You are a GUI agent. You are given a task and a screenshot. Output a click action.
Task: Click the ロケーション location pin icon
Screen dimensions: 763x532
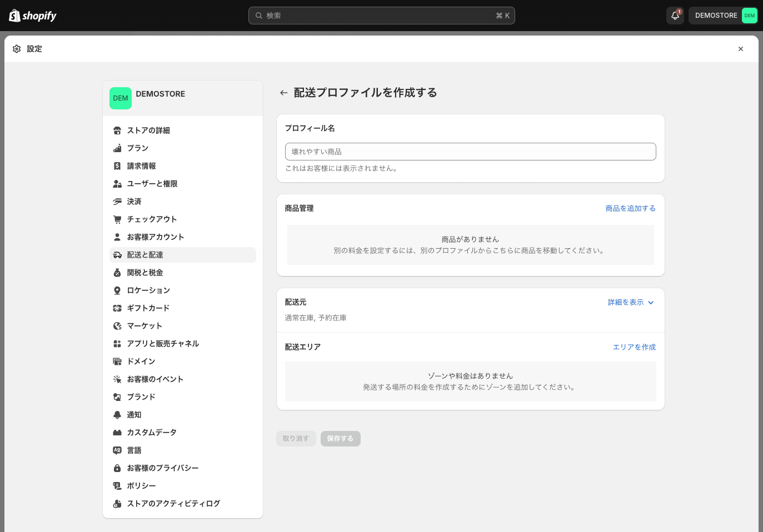[117, 290]
